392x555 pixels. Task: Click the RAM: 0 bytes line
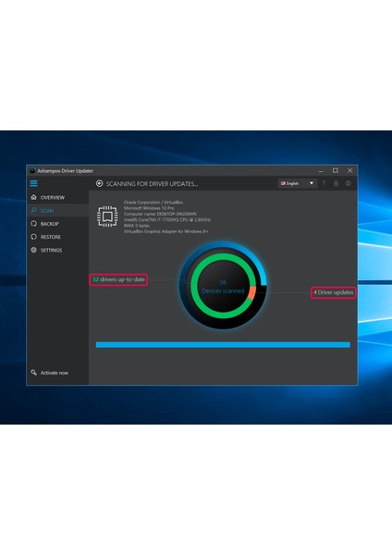(137, 226)
